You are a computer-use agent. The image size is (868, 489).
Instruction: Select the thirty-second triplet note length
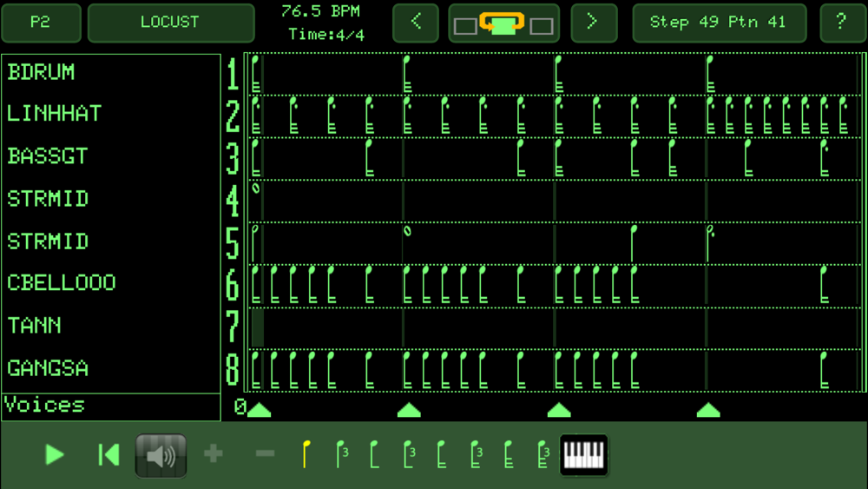[542, 454]
